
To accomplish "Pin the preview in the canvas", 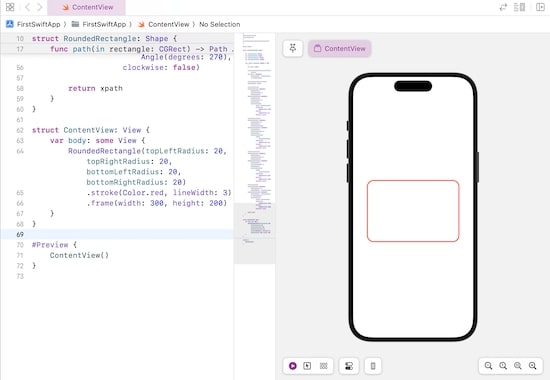I will [x=293, y=48].
